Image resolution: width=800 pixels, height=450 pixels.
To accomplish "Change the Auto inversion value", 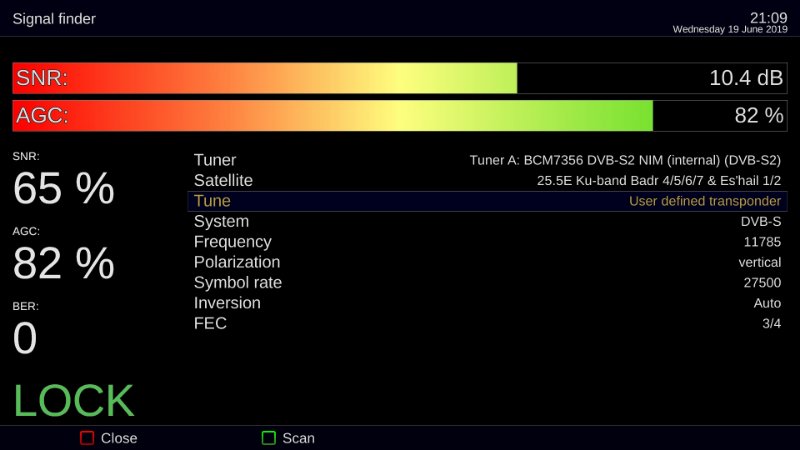I will 767,303.
